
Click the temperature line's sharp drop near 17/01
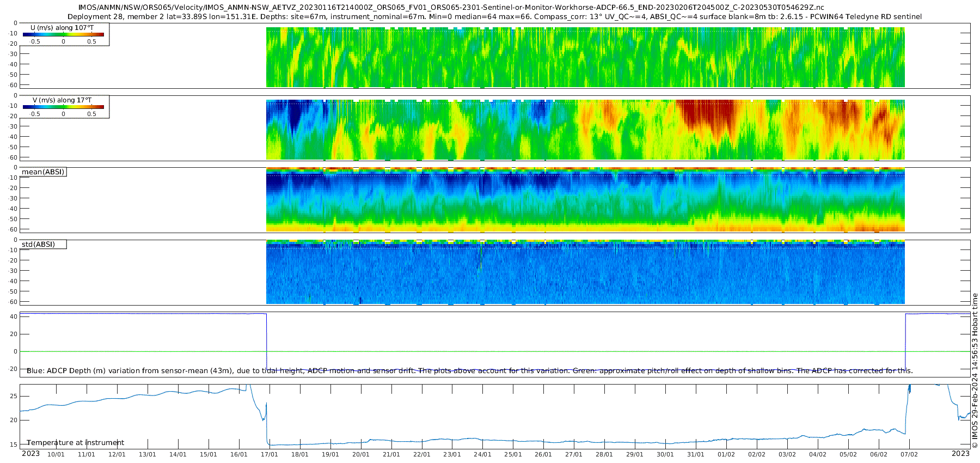(267, 425)
